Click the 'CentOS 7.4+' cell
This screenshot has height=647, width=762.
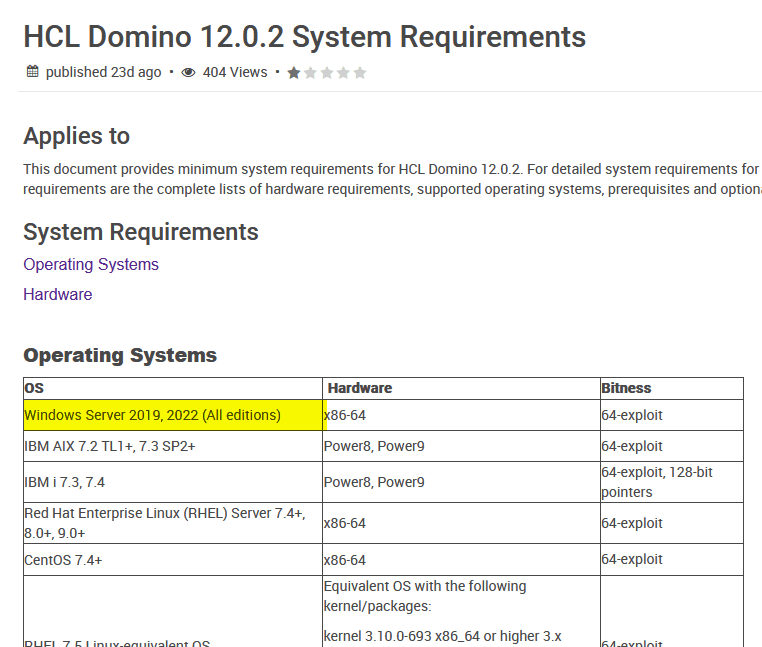[x=173, y=560]
